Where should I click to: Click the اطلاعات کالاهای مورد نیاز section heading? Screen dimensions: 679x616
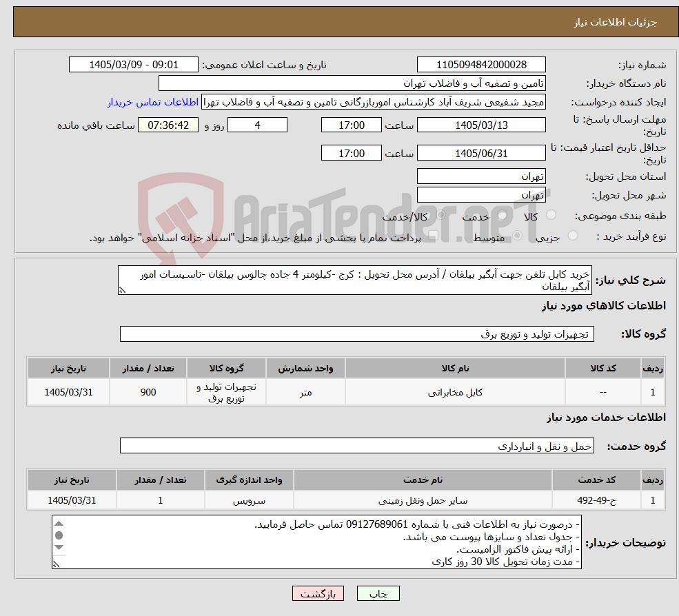(x=604, y=306)
